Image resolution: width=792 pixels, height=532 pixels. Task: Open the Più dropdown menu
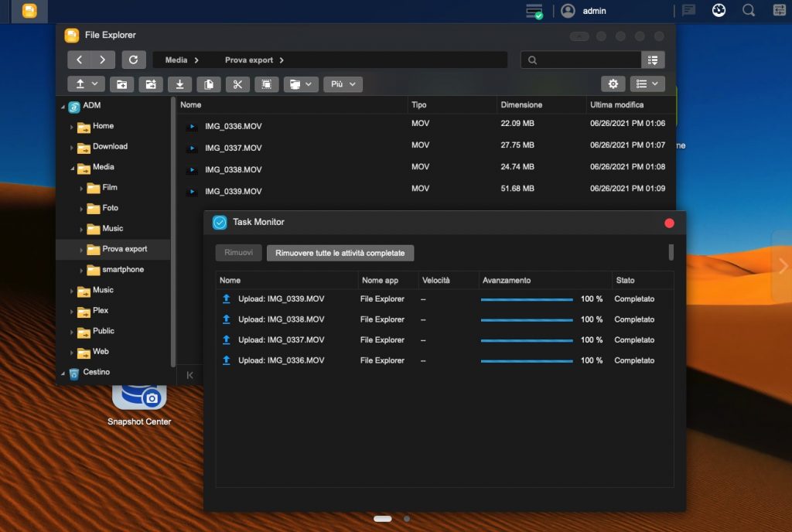[343, 84]
